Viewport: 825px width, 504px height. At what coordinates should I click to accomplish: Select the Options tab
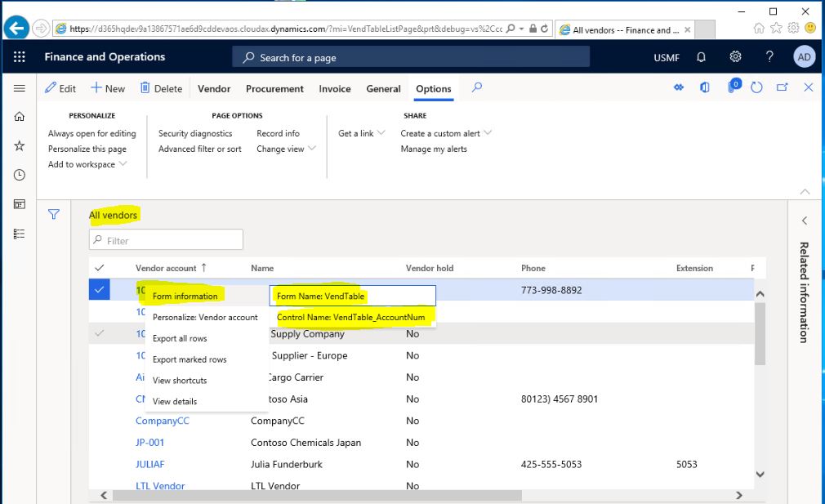(x=434, y=88)
